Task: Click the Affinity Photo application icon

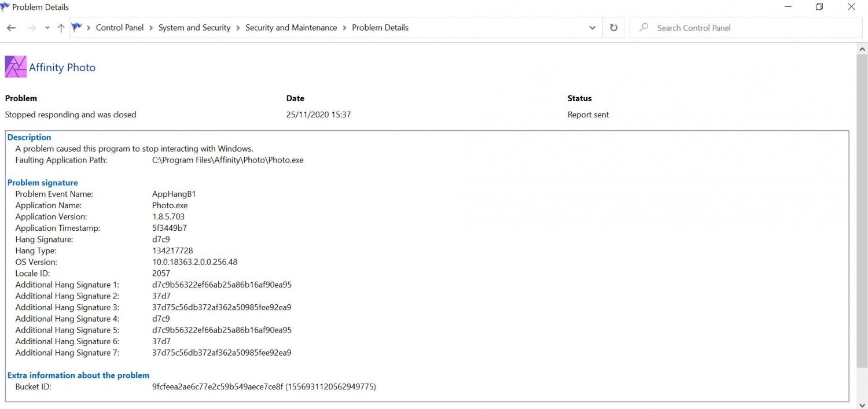Action: coord(16,67)
